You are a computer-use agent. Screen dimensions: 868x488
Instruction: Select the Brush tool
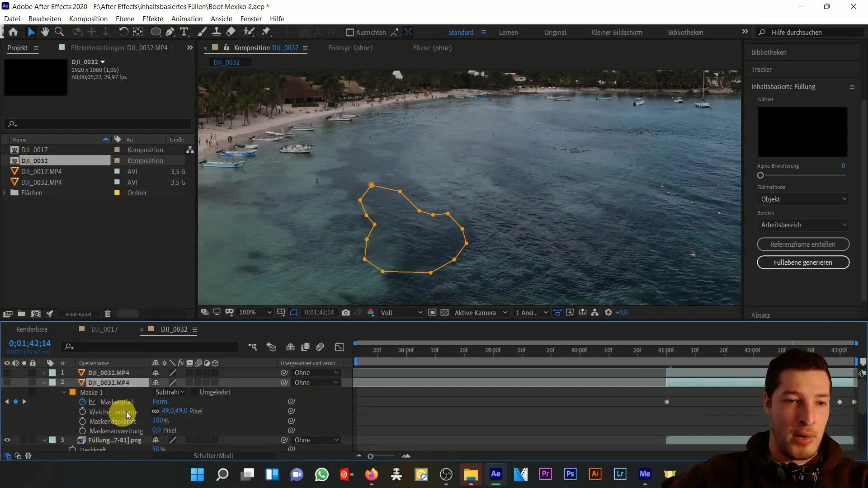202,32
